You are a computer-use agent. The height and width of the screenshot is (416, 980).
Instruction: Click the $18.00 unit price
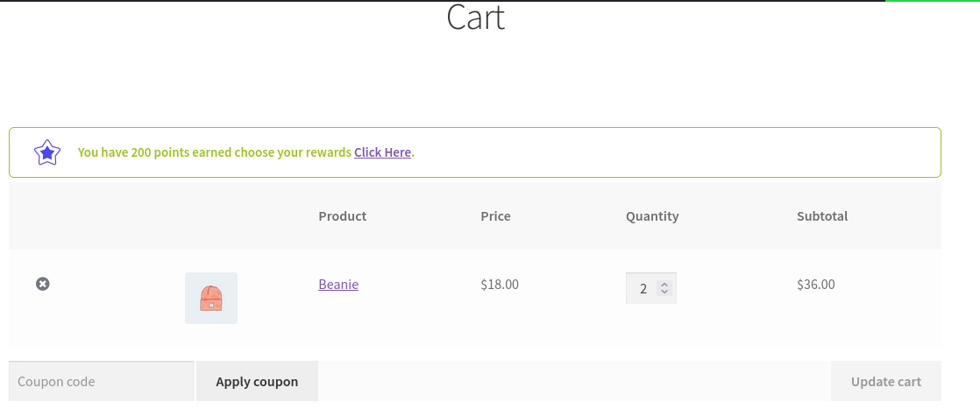pos(500,285)
